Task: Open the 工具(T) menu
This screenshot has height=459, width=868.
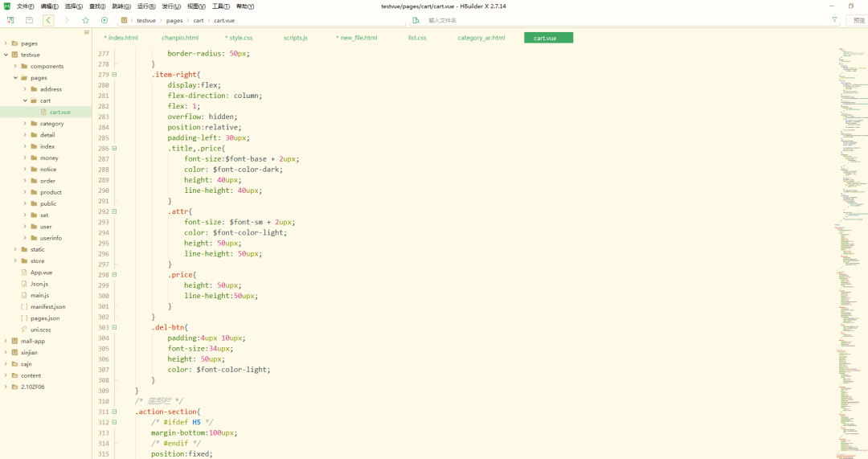Action: coord(221,6)
